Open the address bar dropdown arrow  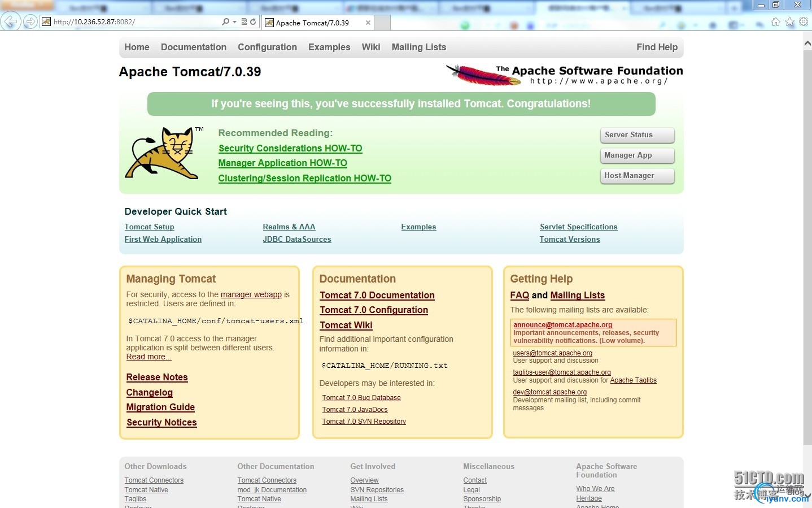tap(235, 21)
